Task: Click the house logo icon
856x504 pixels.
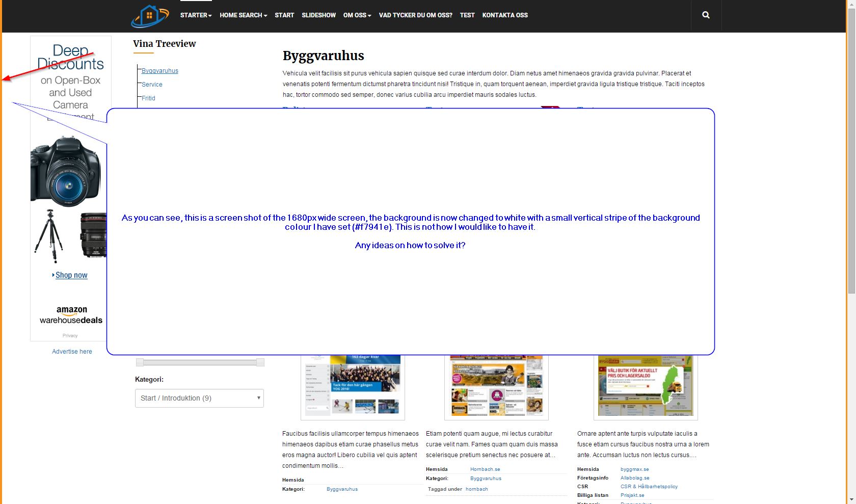Action: (x=150, y=16)
